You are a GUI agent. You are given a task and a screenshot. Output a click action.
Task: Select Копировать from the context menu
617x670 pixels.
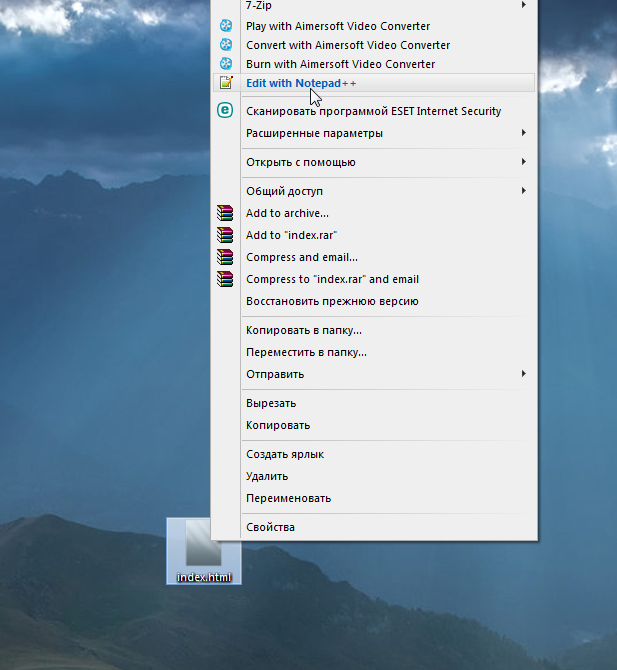tap(374, 425)
